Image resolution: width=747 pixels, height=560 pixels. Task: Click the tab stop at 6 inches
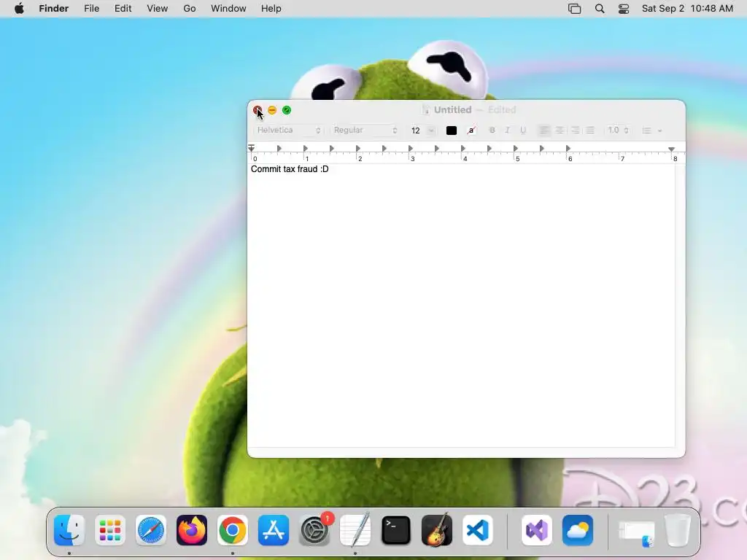click(x=568, y=149)
